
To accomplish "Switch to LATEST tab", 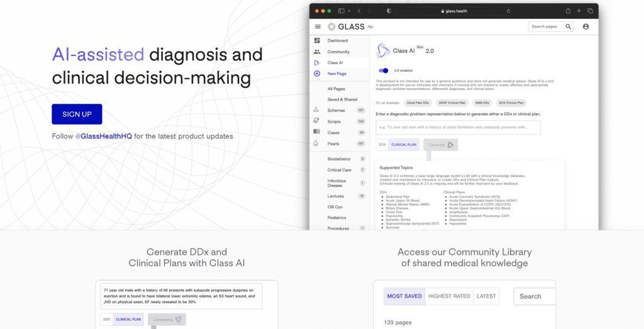I will point(486,296).
